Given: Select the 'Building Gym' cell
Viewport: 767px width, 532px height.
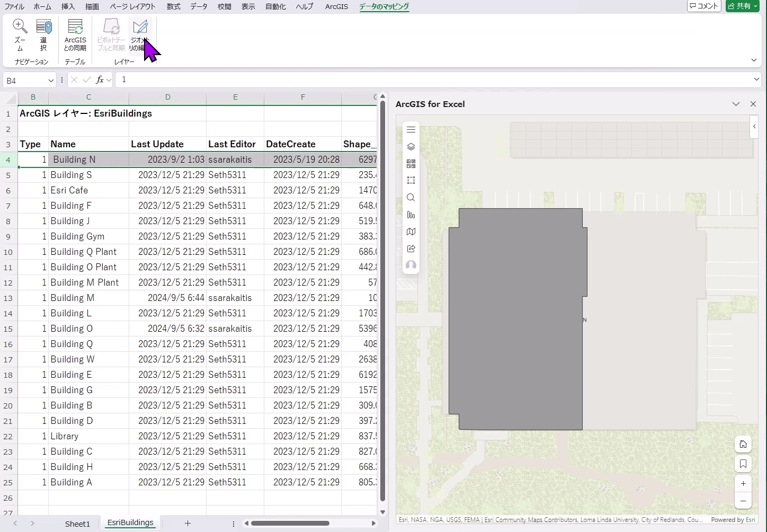Looking at the screenshot, I should click(x=88, y=236).
